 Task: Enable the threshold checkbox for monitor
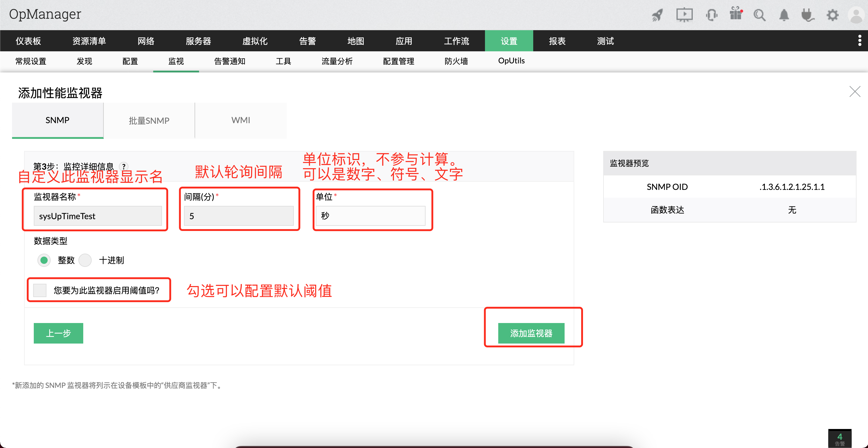click(40, 290)
